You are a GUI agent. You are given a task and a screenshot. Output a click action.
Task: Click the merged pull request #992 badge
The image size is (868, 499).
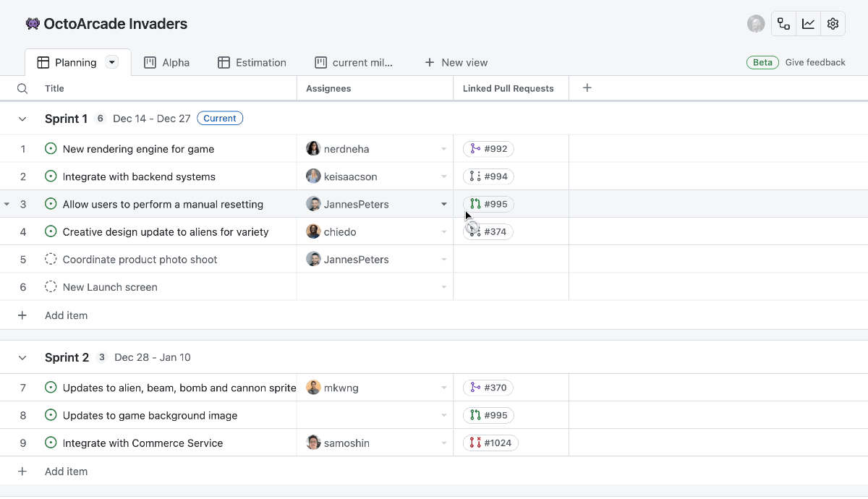488,148
